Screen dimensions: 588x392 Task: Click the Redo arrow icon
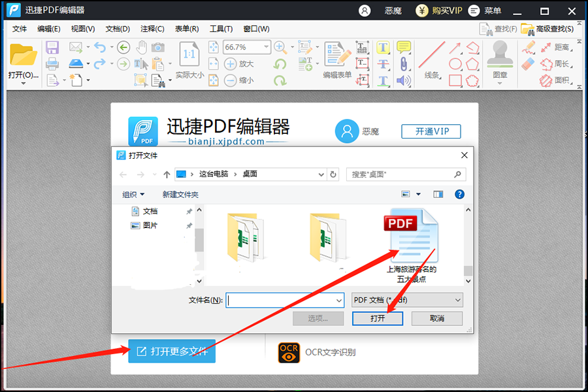point(100,64)
